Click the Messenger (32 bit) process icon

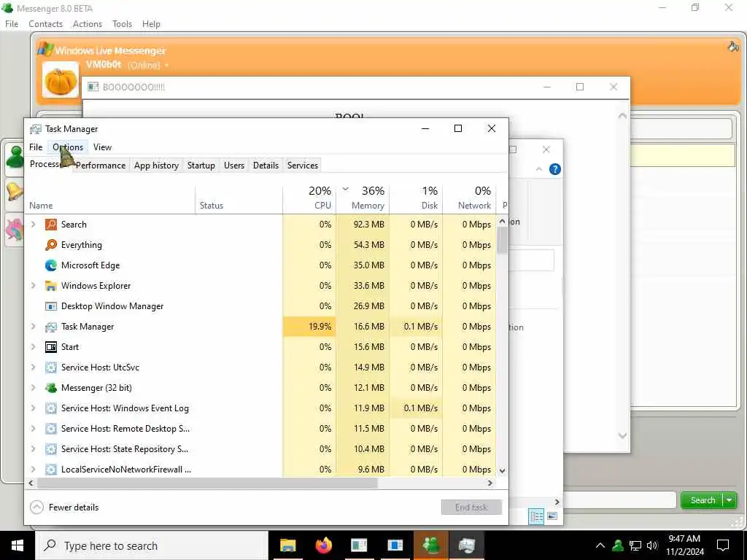[x=51, y=388]
